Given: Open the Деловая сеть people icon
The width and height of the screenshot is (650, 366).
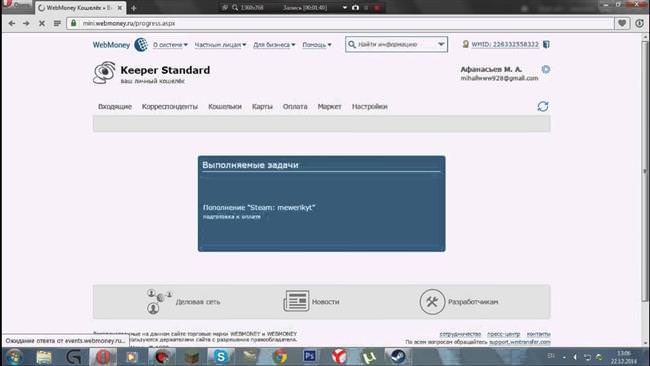Looking at the screenshot, I should [x=159, y=301].
